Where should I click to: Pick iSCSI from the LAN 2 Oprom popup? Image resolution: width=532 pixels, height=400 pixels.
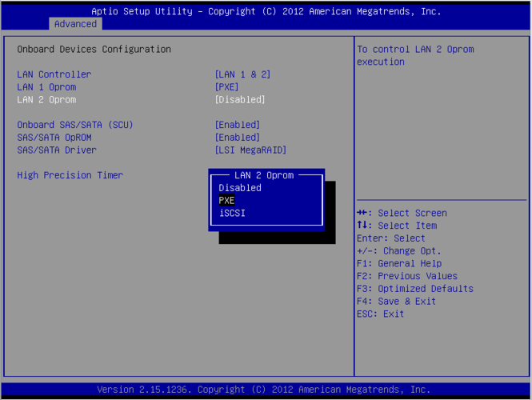click(x=232, y=214)
